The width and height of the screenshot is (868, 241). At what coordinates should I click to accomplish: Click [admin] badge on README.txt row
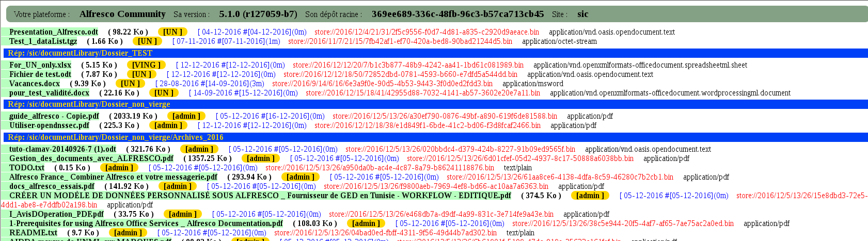128,233
